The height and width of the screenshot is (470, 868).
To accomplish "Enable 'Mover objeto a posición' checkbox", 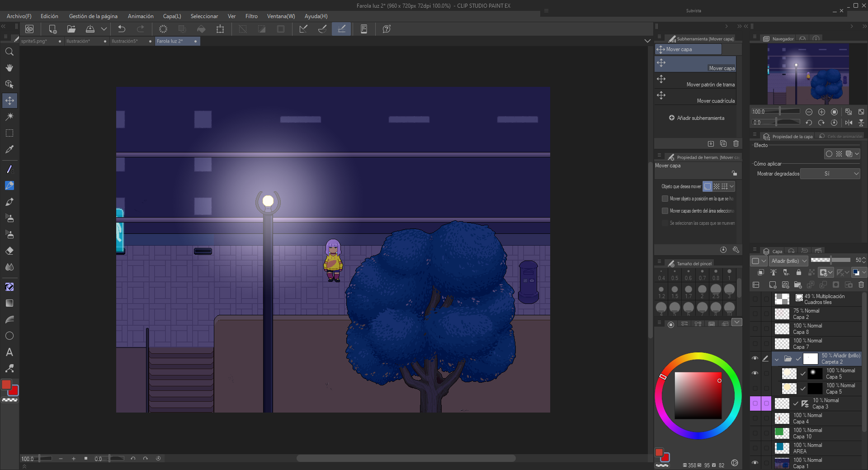I will pos(665,199).
